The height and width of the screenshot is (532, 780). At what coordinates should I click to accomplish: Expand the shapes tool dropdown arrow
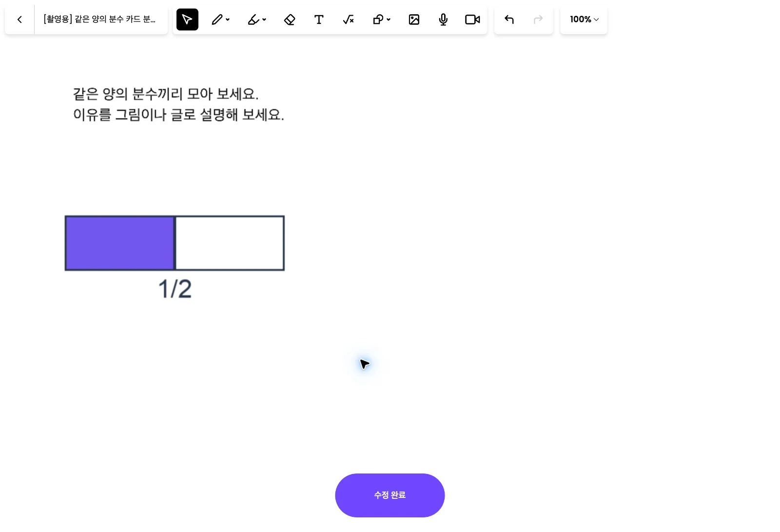(x=389, y=20)
